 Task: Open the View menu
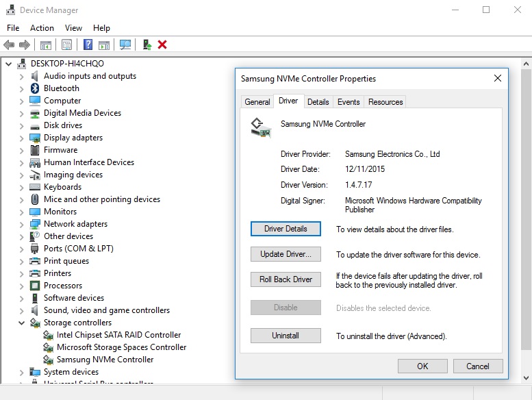click(73, 28)
